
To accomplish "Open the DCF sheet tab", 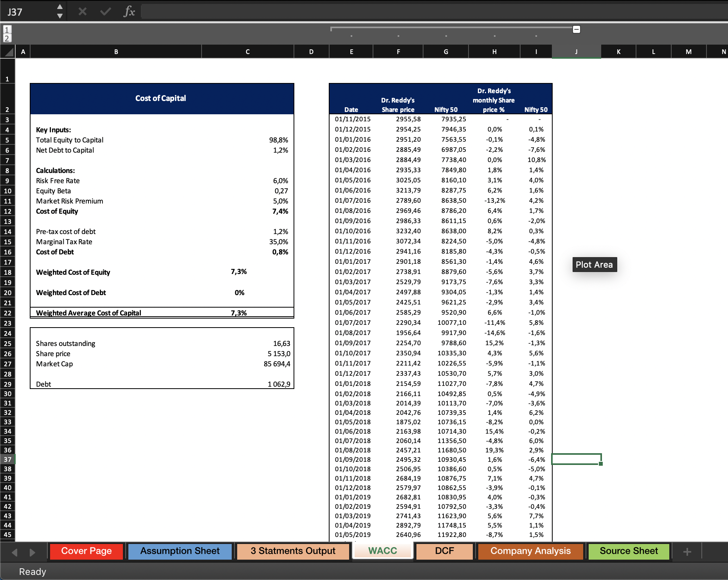I will pos(445,551).
